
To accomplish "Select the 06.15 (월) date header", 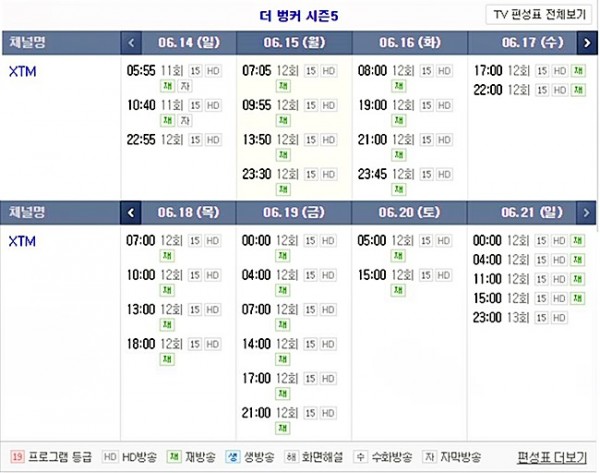I will [x=294, y=43].
